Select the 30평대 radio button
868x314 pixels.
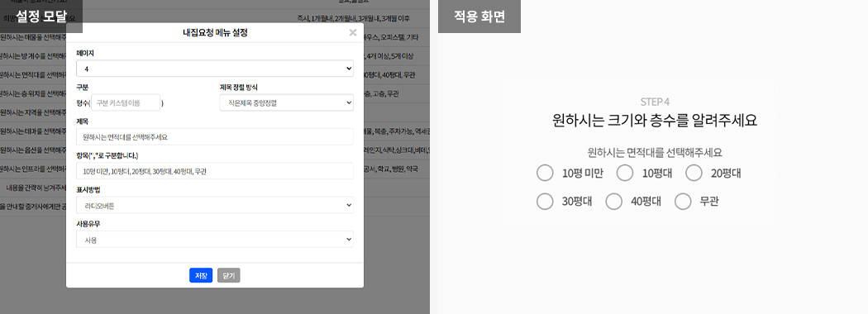tap(545, 201)
